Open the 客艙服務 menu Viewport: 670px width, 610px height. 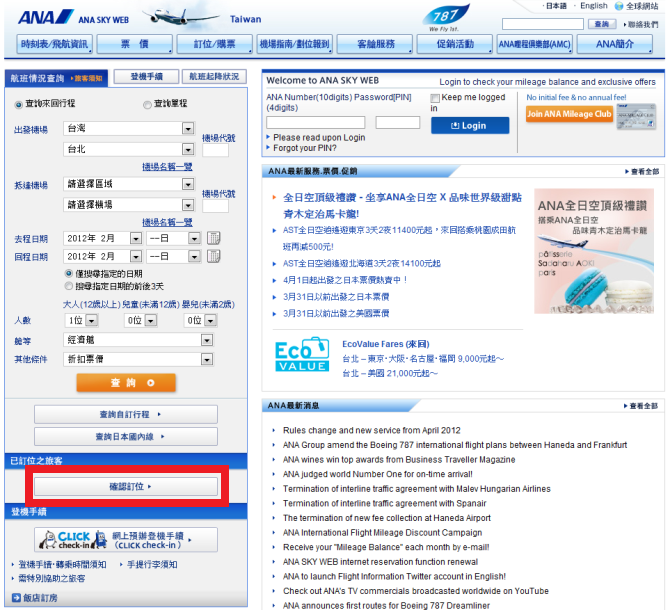coord(375,44)
